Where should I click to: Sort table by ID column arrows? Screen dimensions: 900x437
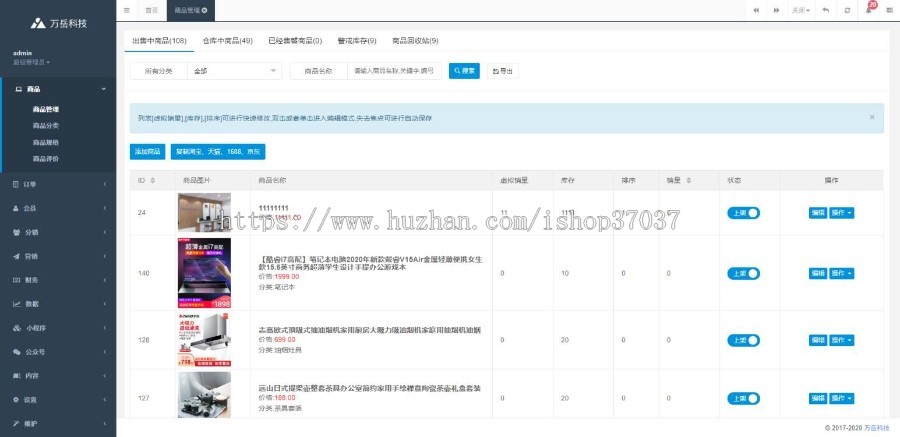pyautogui.click(x=153, y=180)
